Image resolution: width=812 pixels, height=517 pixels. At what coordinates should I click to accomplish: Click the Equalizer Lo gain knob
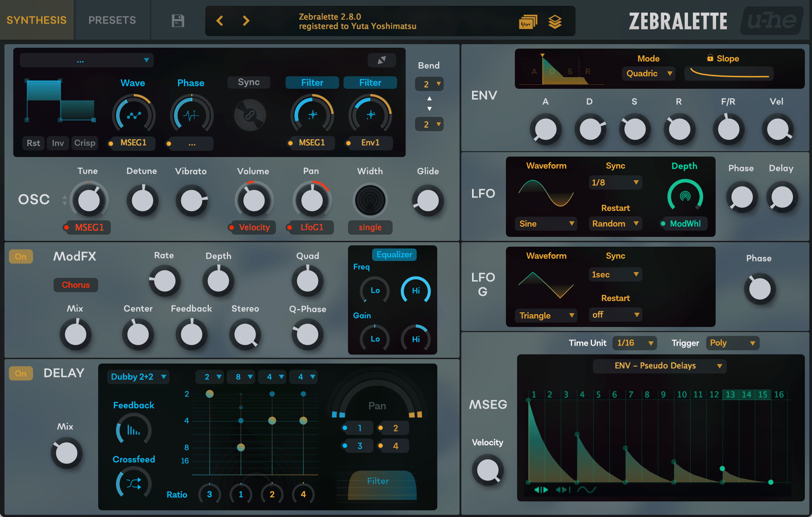[375, 339]
